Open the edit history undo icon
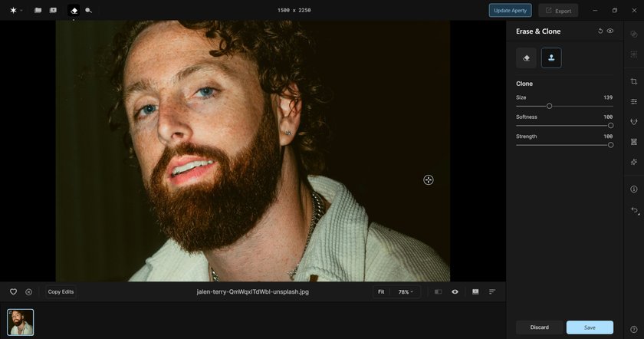The image size is (644, 339). [x=635, y=210]
